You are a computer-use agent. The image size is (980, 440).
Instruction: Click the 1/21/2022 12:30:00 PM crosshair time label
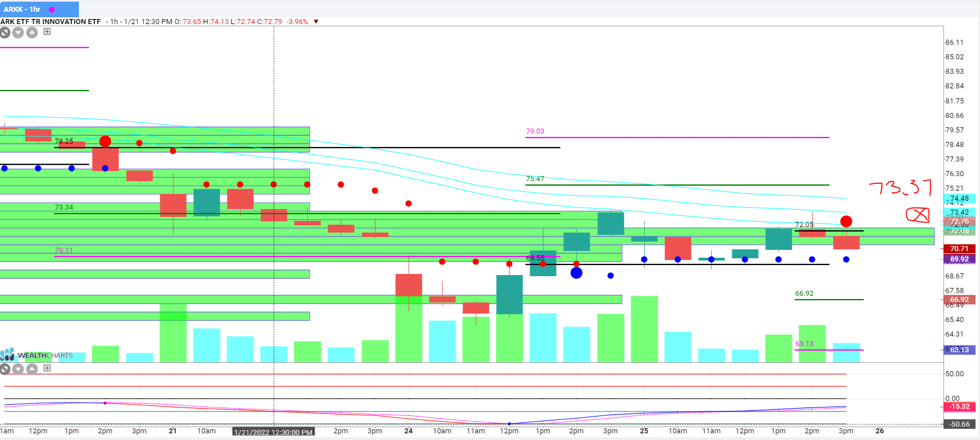pyautogui.click(x=273, y=432)
